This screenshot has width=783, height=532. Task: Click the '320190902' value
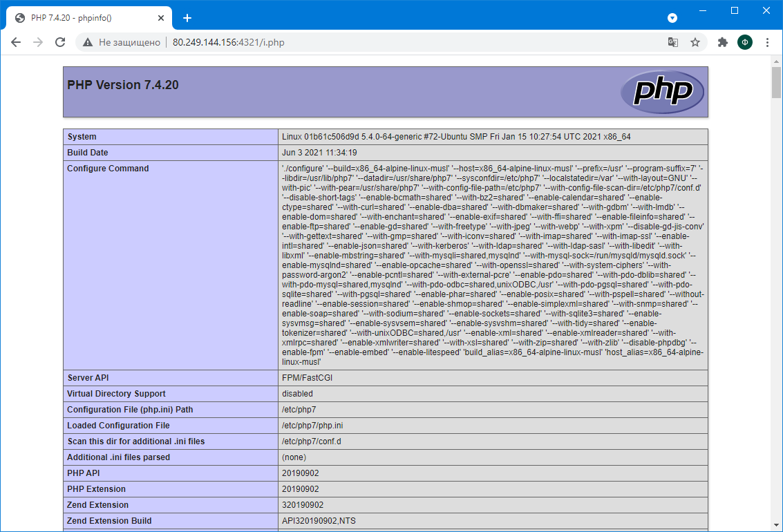(x=303, y=505)
